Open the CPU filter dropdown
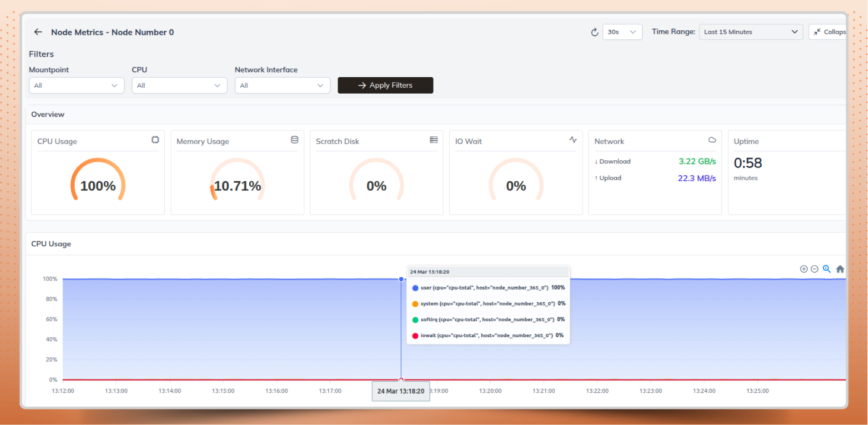Screen dimensions: 868x425 point(179,85)
